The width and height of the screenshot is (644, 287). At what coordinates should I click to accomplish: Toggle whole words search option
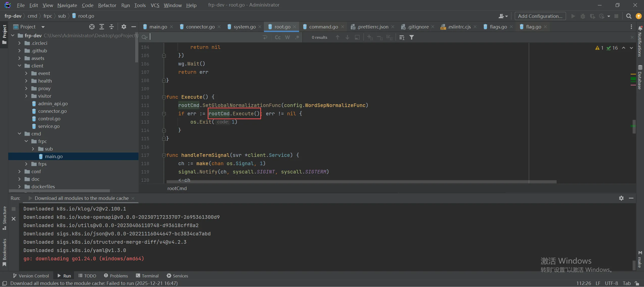287,37
